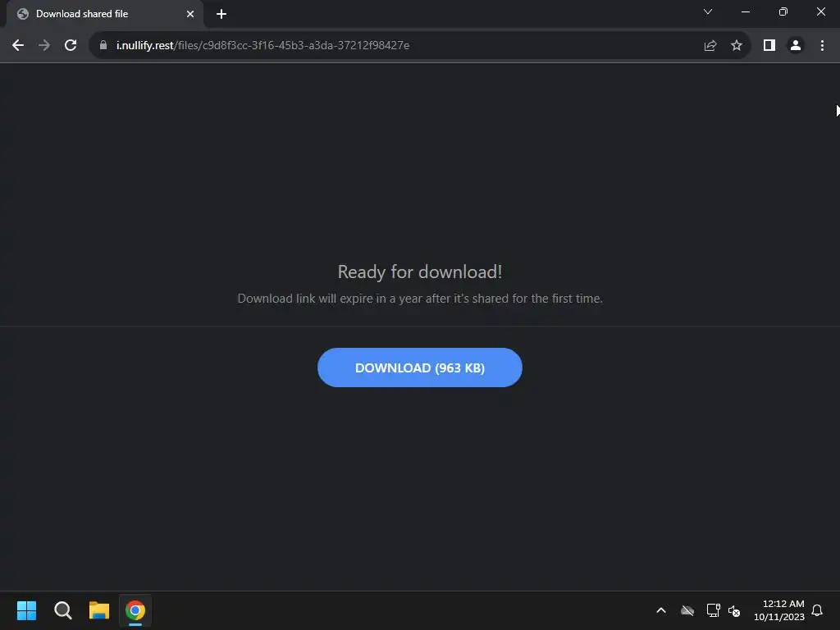Image resolution: width=840 pixels, height=630 pixels.
Task: Open the Chrome three-dot menu
Action: 822,46
